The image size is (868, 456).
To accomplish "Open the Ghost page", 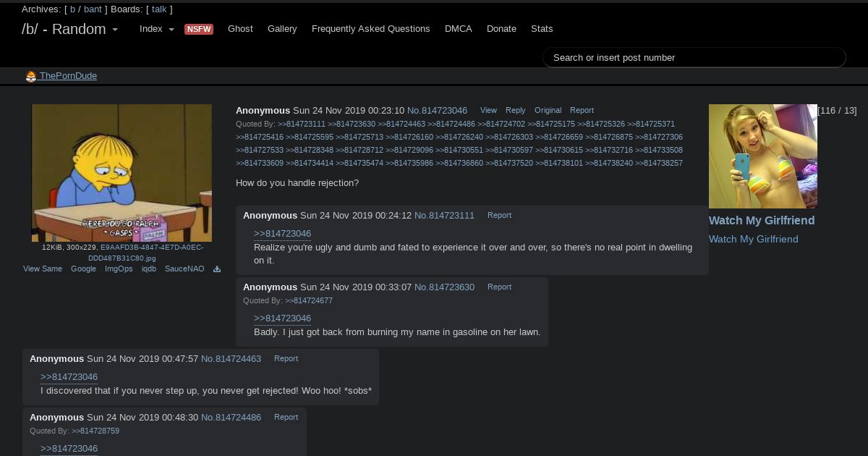I will click(240, 29).
